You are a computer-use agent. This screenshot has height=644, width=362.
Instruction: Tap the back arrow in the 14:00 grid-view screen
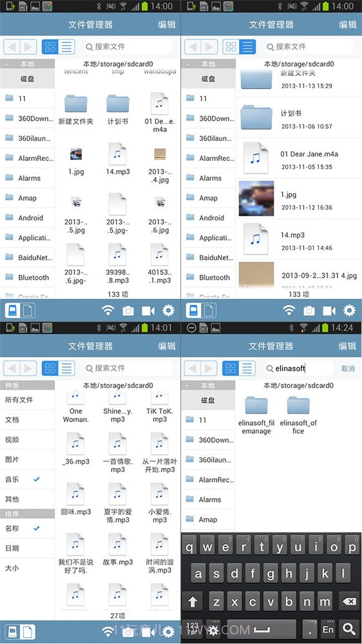tap(12, 47)
